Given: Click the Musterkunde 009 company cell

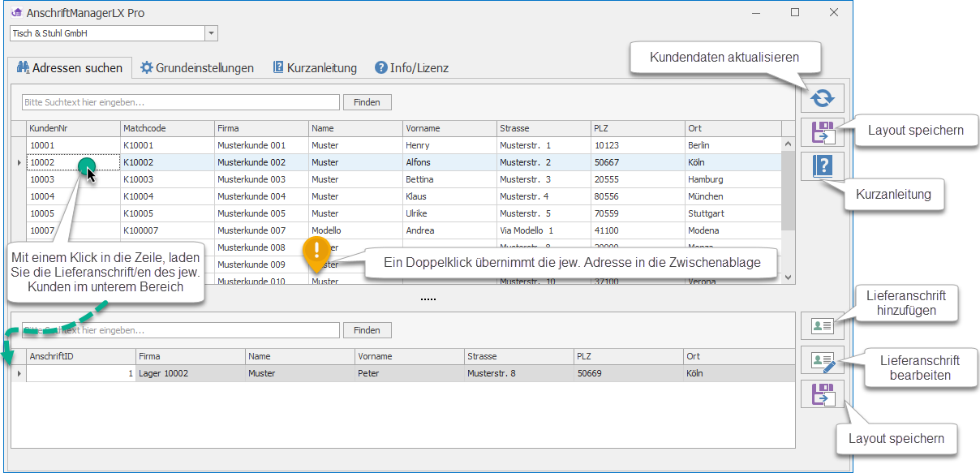Looking at the screenshot, I should (x=261, y=264).
